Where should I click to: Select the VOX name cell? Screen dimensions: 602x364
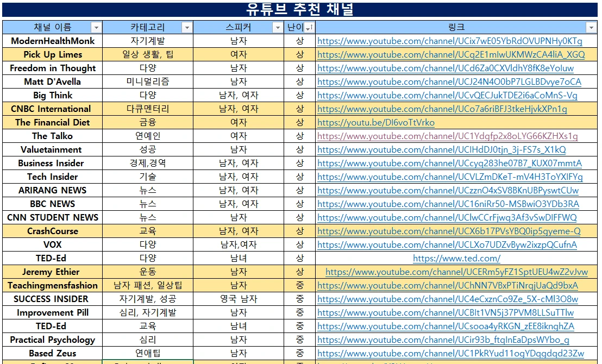(53, 244)
